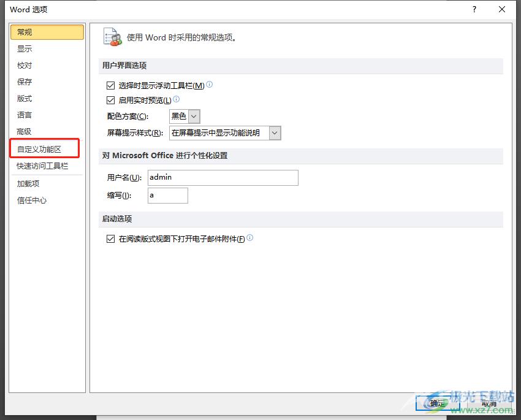Open the 校对 category
Screen dimensions: 521x420
[x=47, y=66]
